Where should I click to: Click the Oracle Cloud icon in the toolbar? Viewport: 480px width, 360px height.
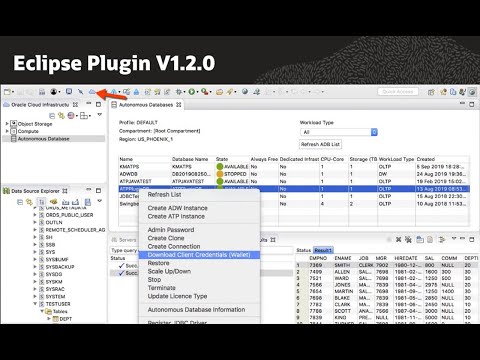pos(92,91)
